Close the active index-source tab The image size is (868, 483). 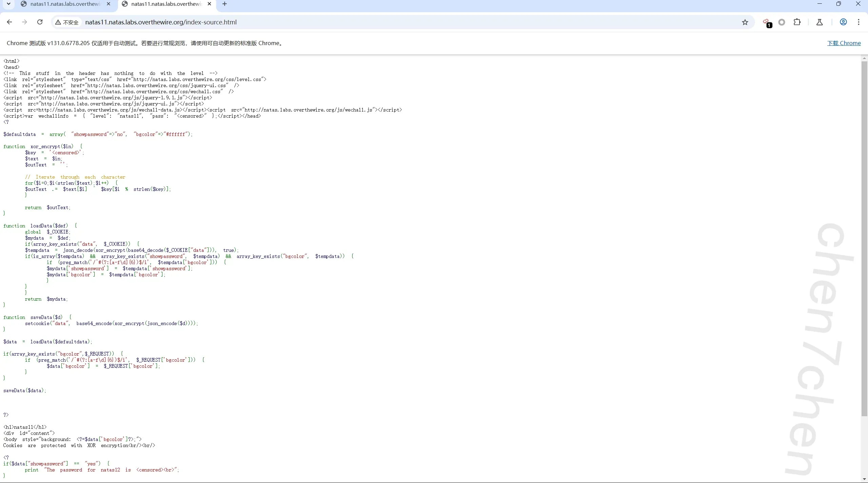210,4
